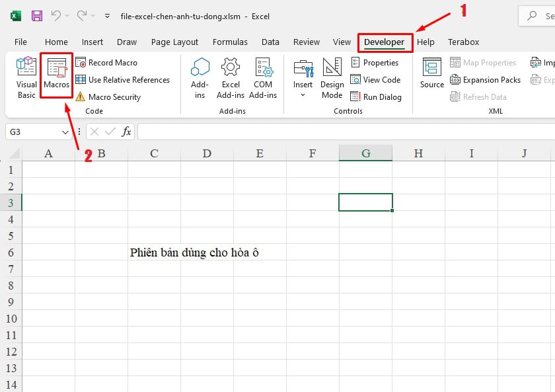Open the Help tab
The height and width of the screenshot is (392, 555).
pos(425,42)
